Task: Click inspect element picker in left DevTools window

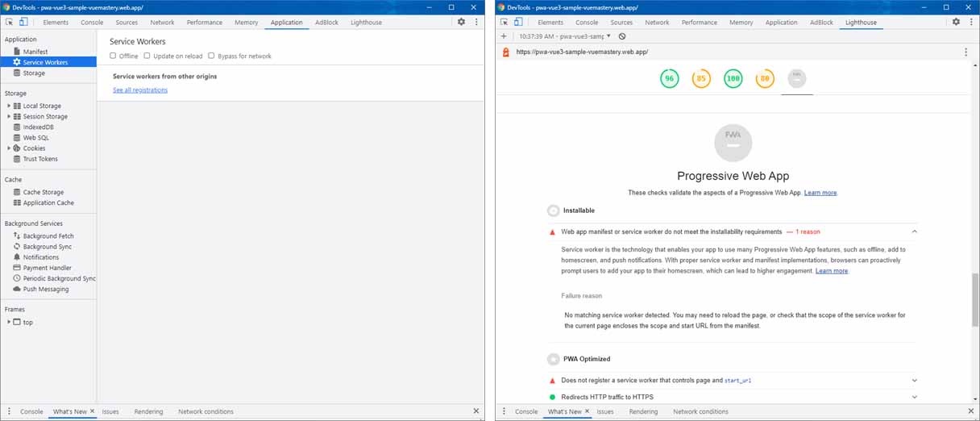Action: [10, 22]
